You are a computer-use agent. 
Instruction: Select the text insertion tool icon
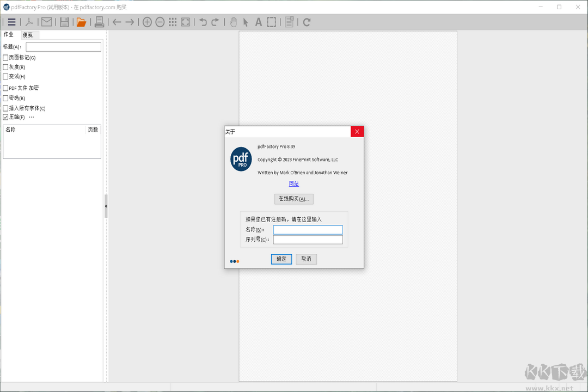[258, 22]
